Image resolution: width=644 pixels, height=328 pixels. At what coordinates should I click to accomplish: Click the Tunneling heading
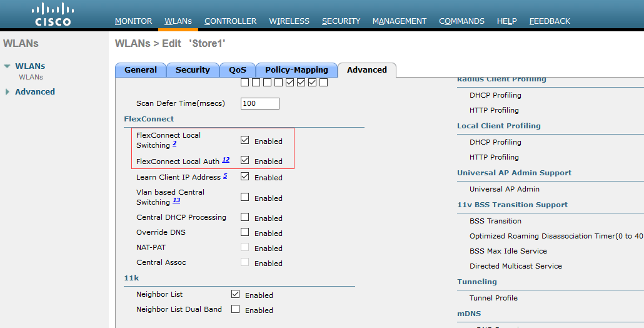[477, 282]
